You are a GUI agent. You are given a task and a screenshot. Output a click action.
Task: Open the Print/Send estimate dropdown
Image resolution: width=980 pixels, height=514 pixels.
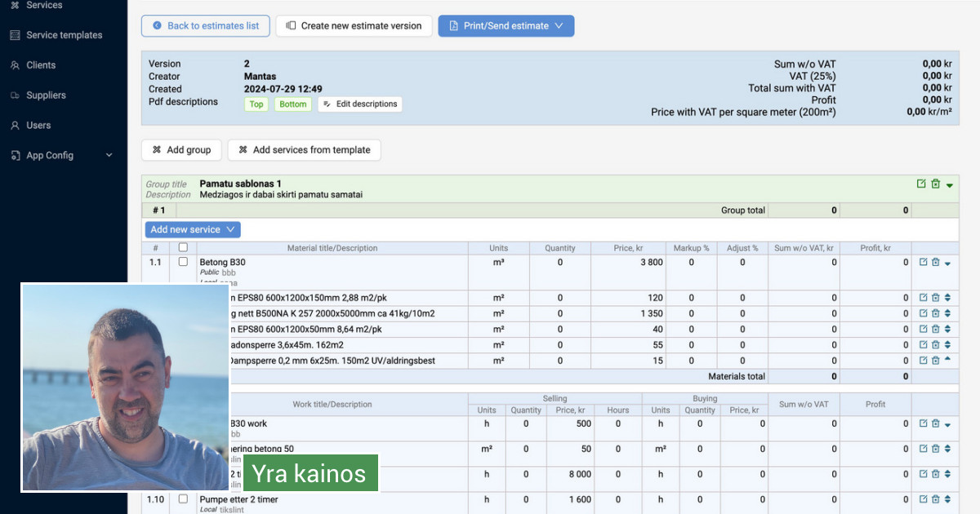[506, 25]
